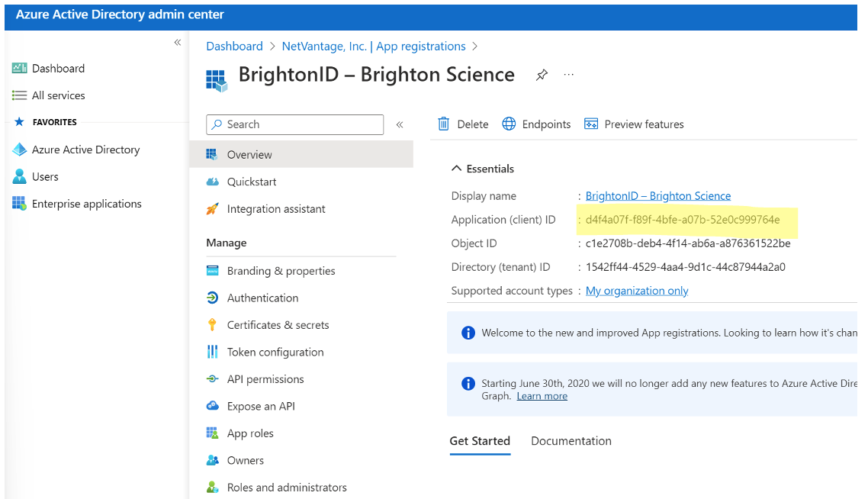Open the Quickstart cloud icon item
The image size is (868, 499).
tap(213, 182)
